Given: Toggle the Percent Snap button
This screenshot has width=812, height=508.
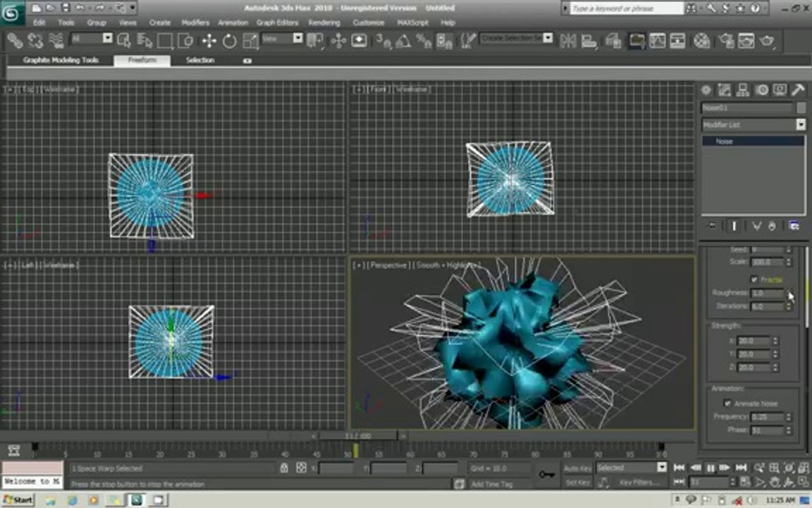Looking at the screenshot, I should click(x=424, y=40).
